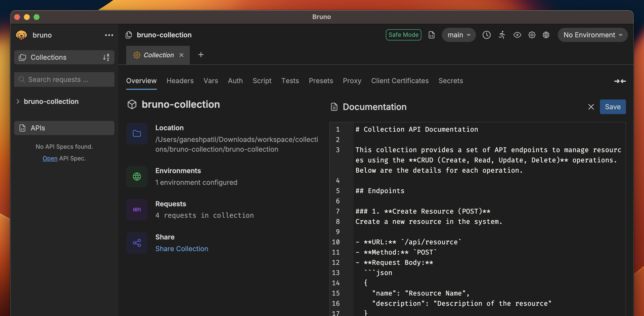Switch to the Headers tab
Image resolution: width=644 pixels, height=316 pixels.
pos(180,80)
